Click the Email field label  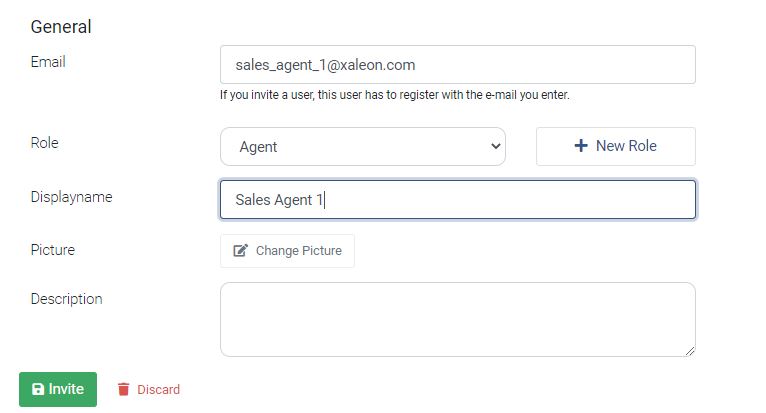coord(48,62)
